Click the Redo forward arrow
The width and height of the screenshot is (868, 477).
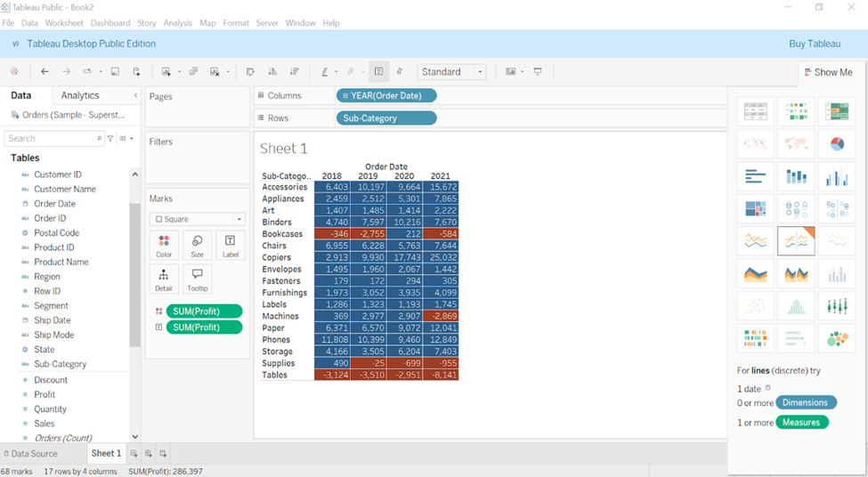coord(67,71)
